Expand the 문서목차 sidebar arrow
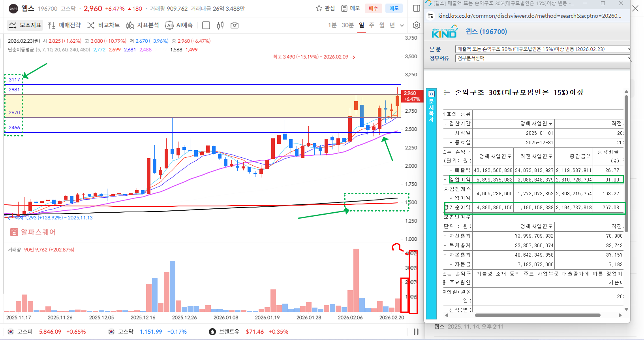This screenshot has height=340, width=644. coord(431,94)
